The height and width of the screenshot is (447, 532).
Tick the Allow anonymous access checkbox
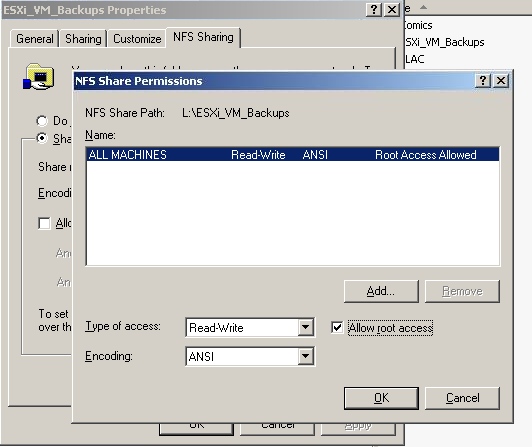tap(44, 223)
